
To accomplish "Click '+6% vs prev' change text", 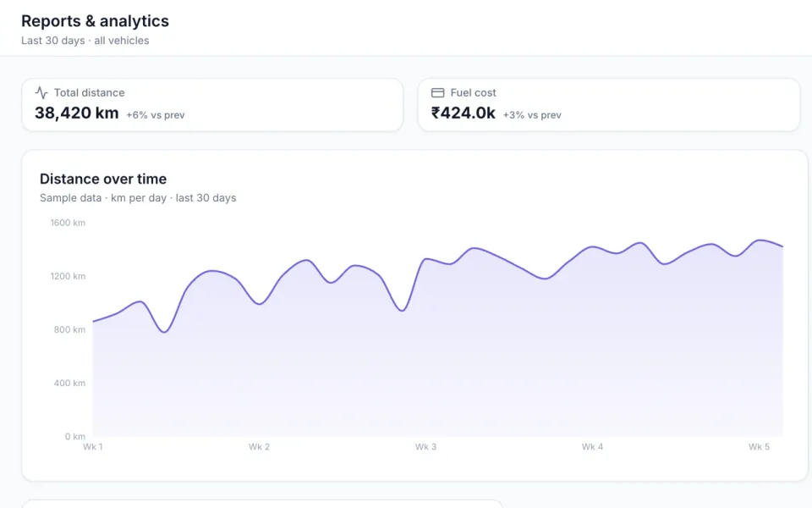I will click(x=156, y=115).
